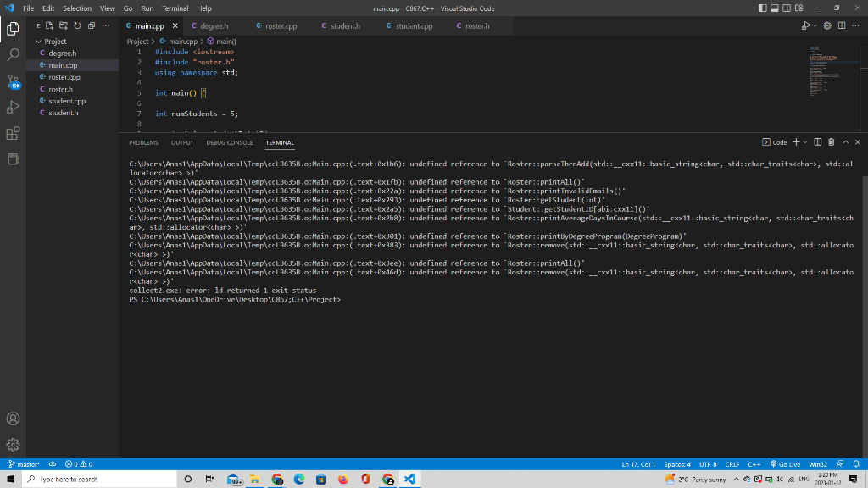Open the Terminal menu
The height and width of the screenshot is (488, 868).
coord(175,8)
